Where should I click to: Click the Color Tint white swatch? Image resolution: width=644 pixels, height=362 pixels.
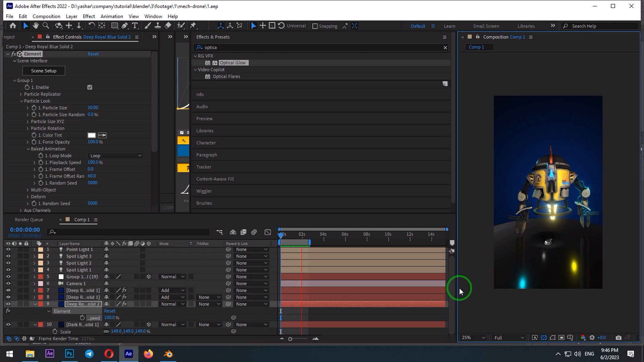click(92, 135)
